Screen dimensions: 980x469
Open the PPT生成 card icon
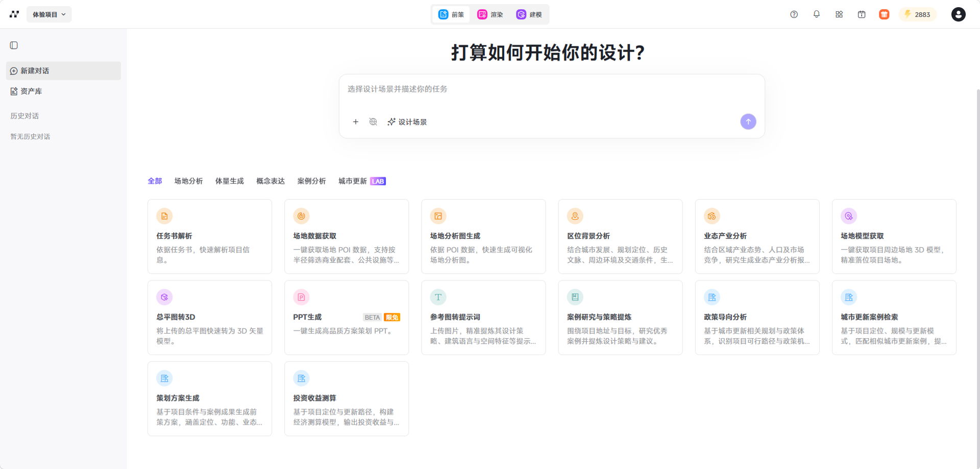click(x=301, y=297)
